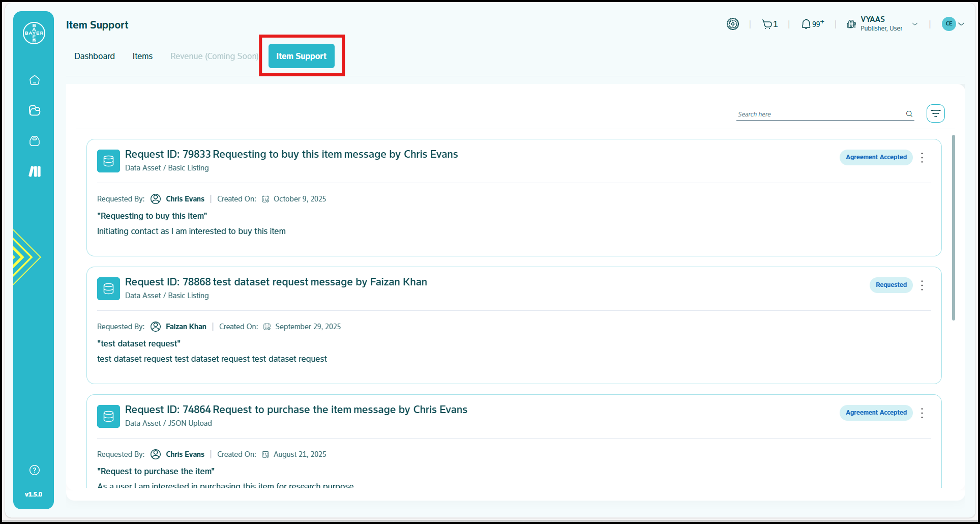Click in the Search here field
This screenshot has height=524, width=980.
[819, 114]
